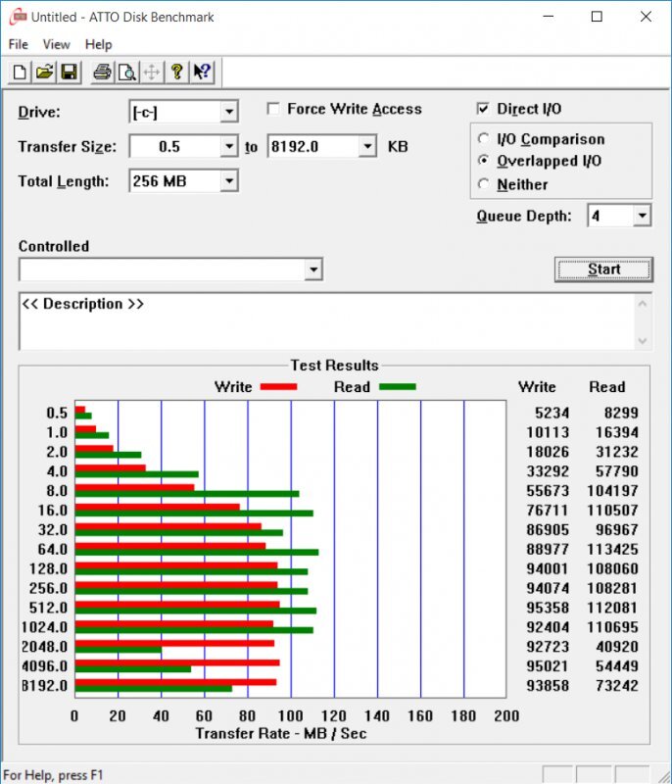
Task: Expand the Queue Depth dropdown
Action: (642, 216)
